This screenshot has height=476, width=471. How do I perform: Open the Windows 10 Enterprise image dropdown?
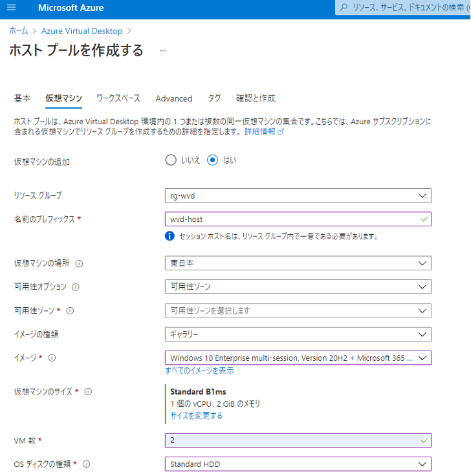298,358
